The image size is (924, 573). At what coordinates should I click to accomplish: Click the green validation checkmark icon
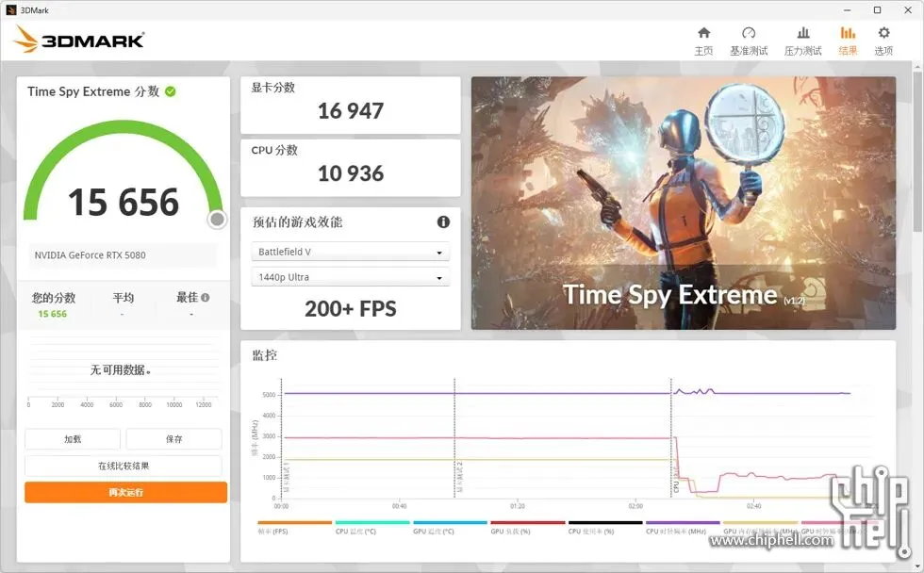171,91
